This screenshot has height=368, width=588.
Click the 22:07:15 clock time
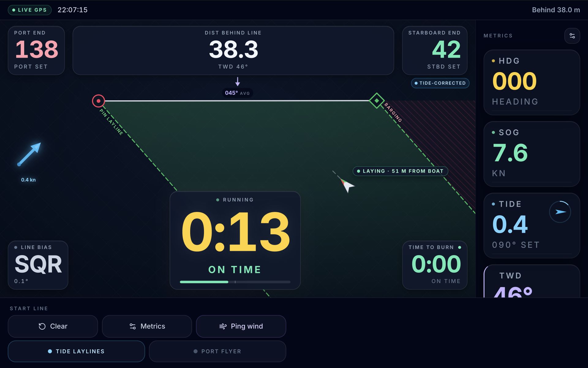click(73, 10)
